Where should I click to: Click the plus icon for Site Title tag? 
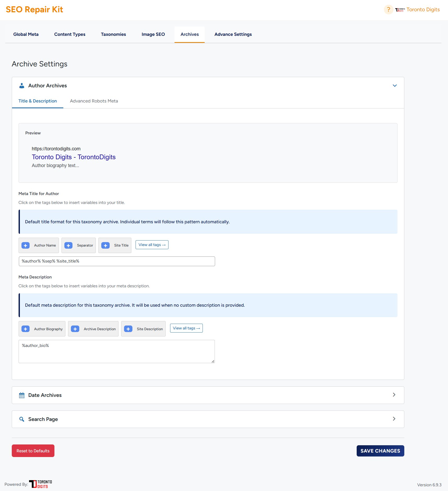point(105,245)
